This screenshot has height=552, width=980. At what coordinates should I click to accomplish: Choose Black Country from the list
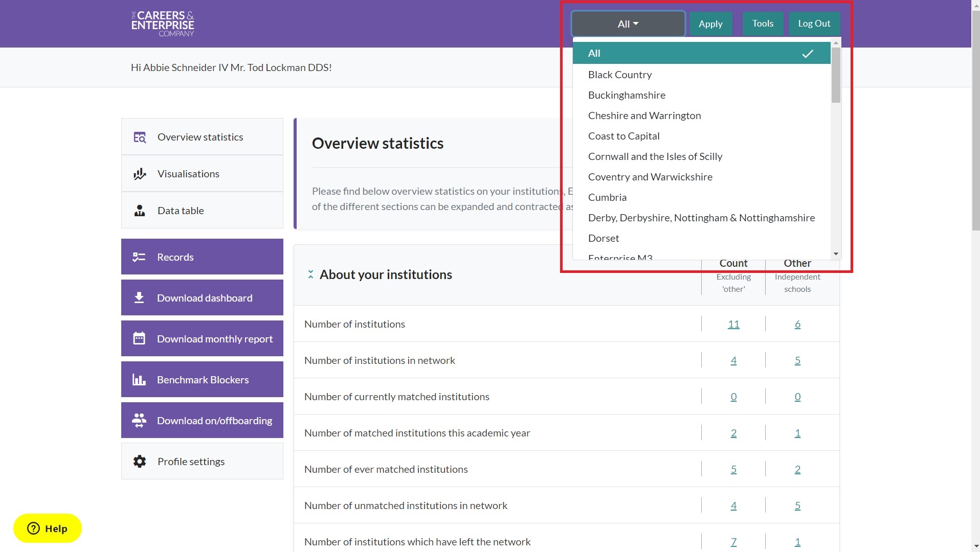pyautogui.click(x=701, y=75)
